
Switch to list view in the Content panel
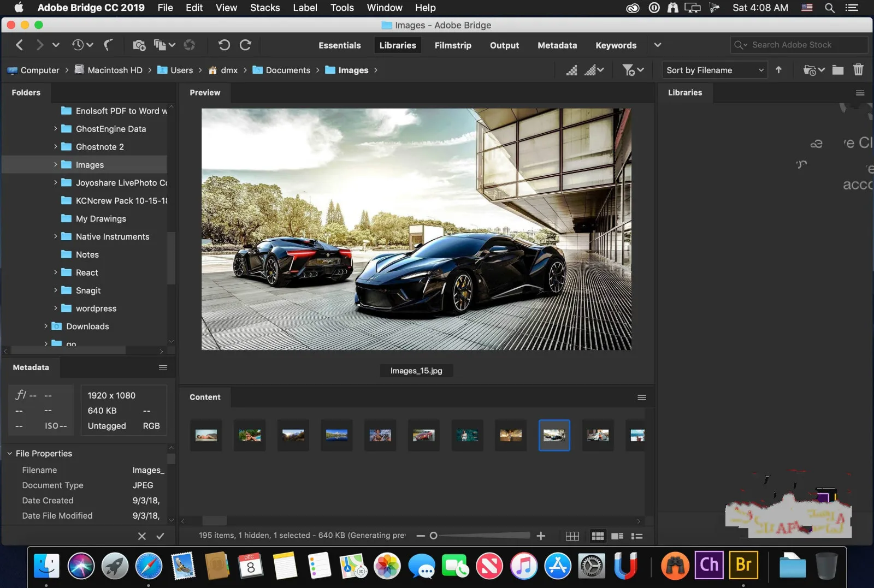click(x=636, y=536)
